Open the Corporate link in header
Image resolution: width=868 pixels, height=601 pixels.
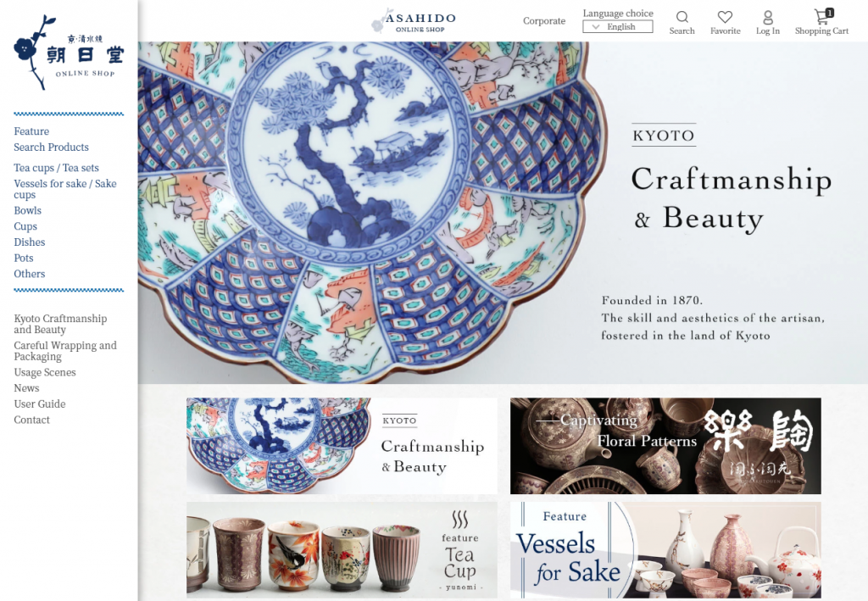(544, 21)
